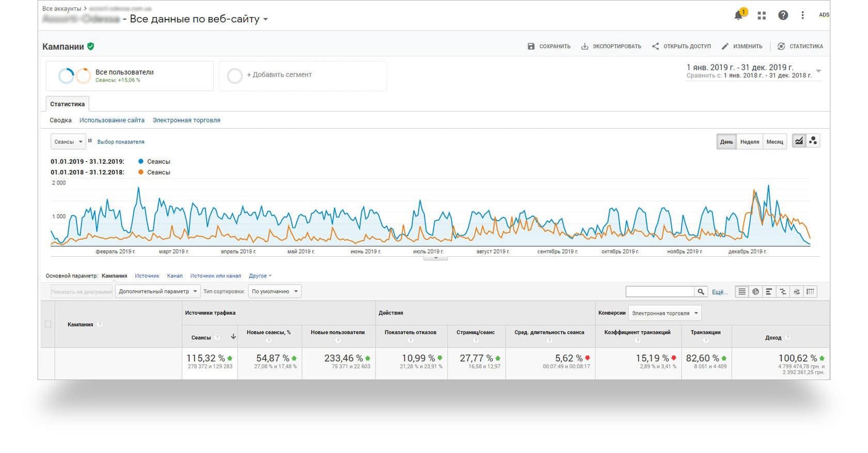Click Выбор показателя link
The width and height of the screenshot is (868, 453).
(x=121, y=142)
